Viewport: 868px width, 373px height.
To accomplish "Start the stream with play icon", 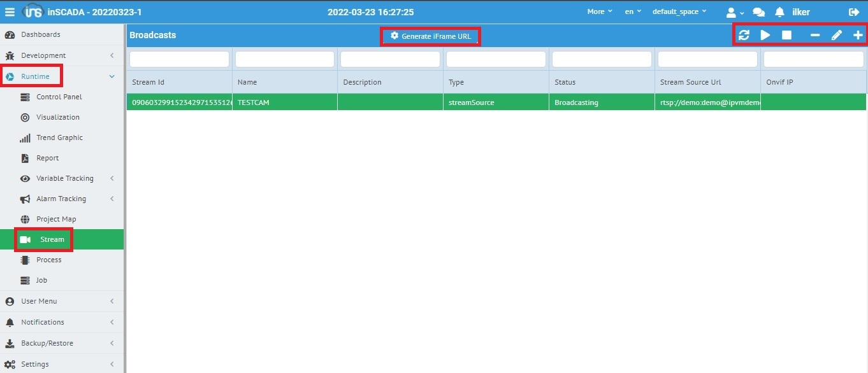I will pyautogui.click(x=765, y=35).
